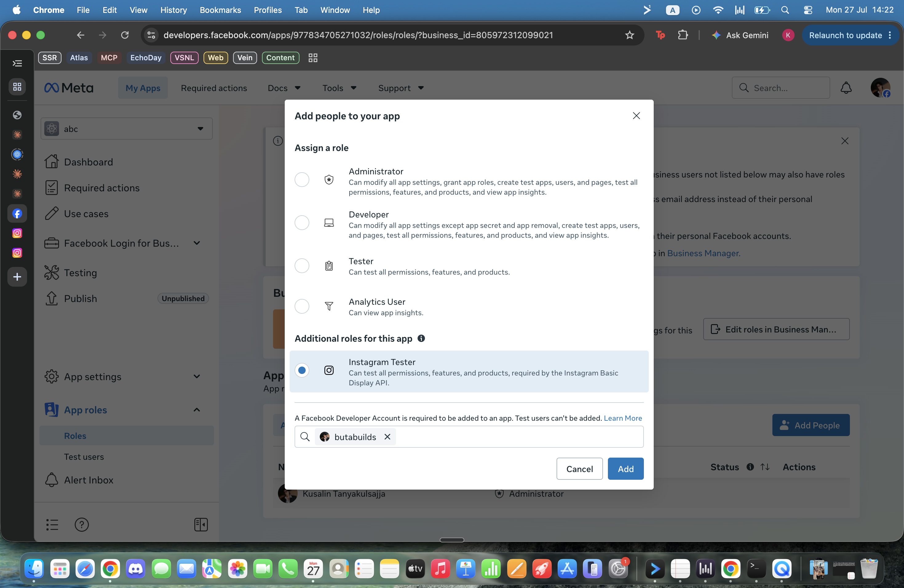
Task: Close the Add people dialog
Action: click(636, 115)
